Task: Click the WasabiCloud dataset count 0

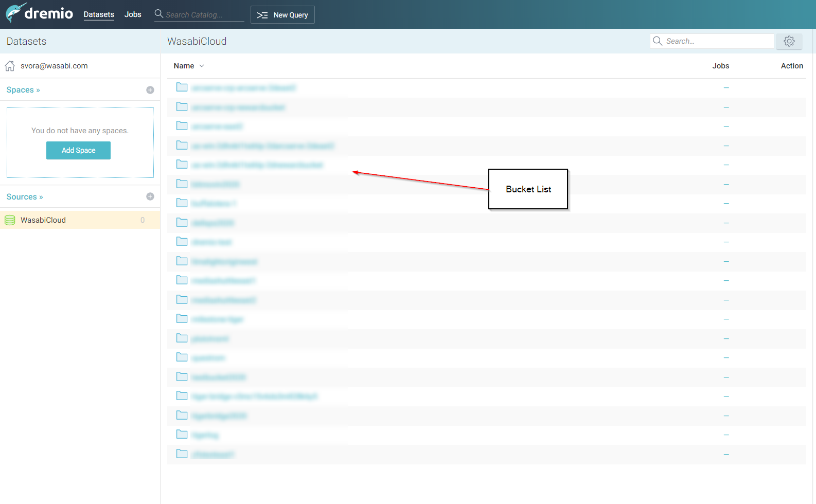Action: (143, 220)
